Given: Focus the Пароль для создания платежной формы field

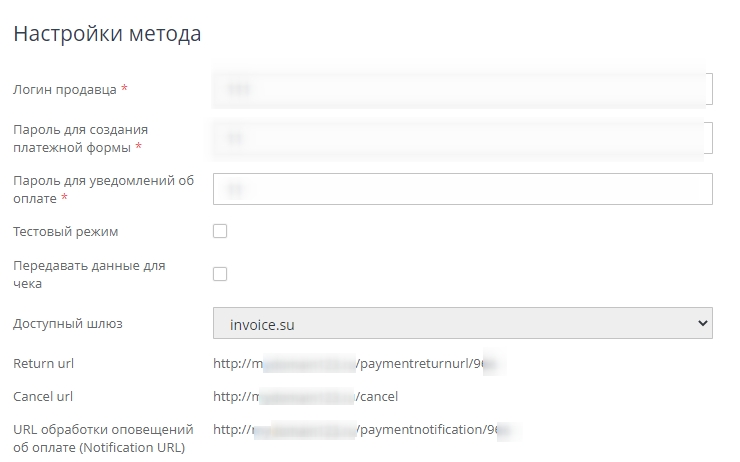Looking at the screenshot, I should 462,138.
